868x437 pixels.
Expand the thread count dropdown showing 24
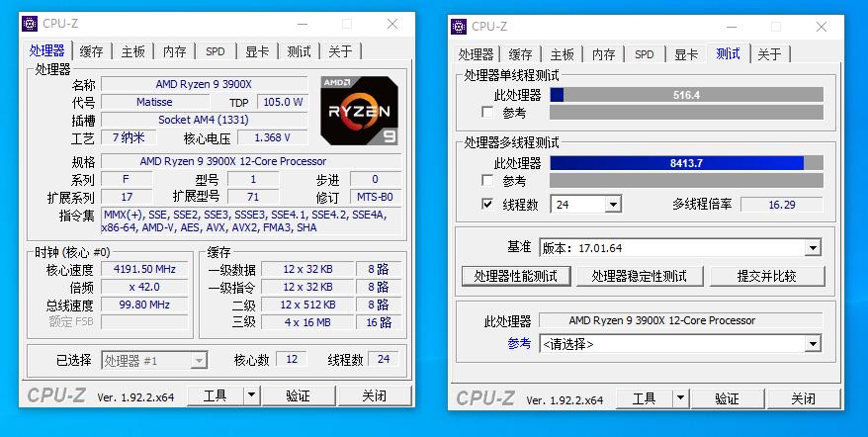[613, 205]
